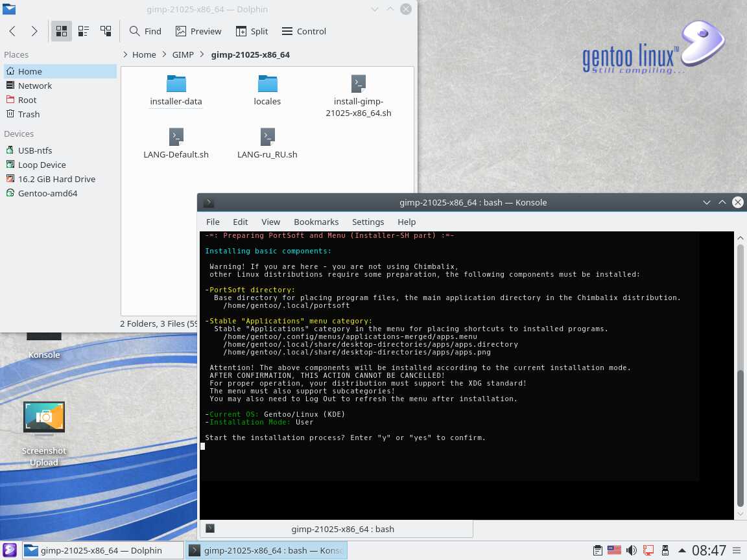Screen dimensions: 747x560
Task: Click Dolphin title bar app icon
Action: coord(9,9)
